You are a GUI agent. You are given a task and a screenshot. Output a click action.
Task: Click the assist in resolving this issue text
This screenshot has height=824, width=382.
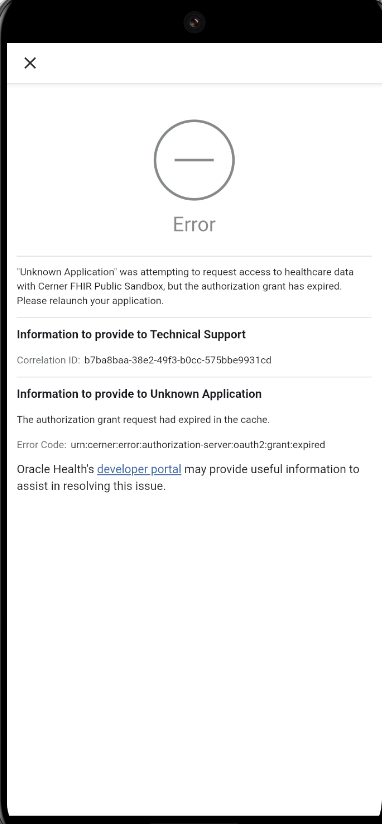[91, 486]
